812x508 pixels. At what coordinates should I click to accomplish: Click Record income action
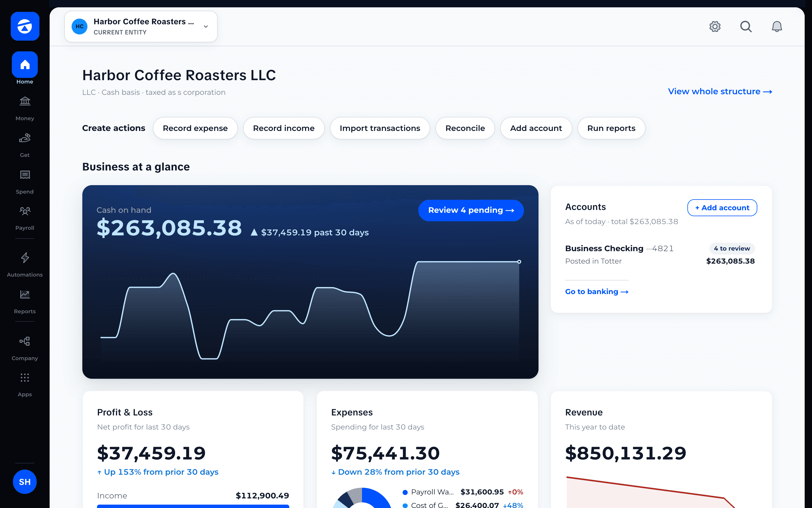click(284, 128)
